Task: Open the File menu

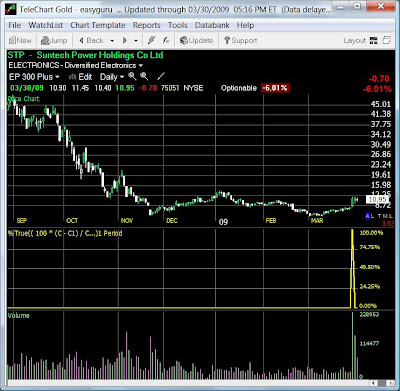Action: [x=15, y=25]
